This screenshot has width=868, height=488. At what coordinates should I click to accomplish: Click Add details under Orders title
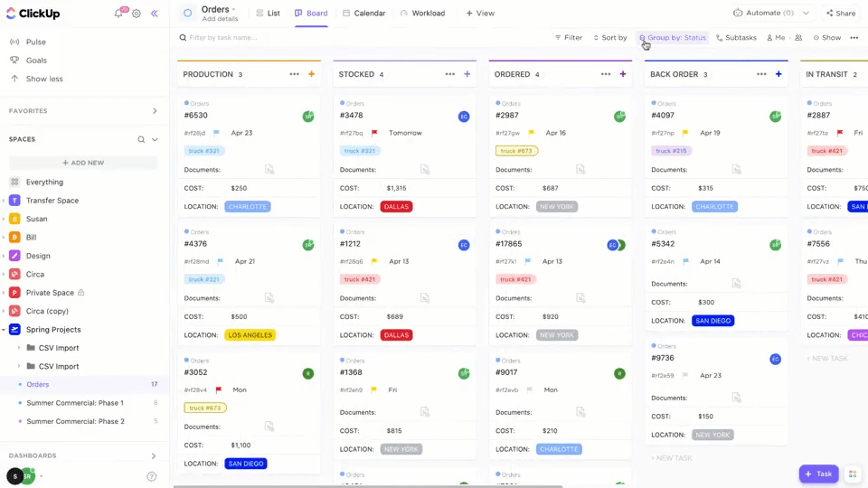point(220,19)
